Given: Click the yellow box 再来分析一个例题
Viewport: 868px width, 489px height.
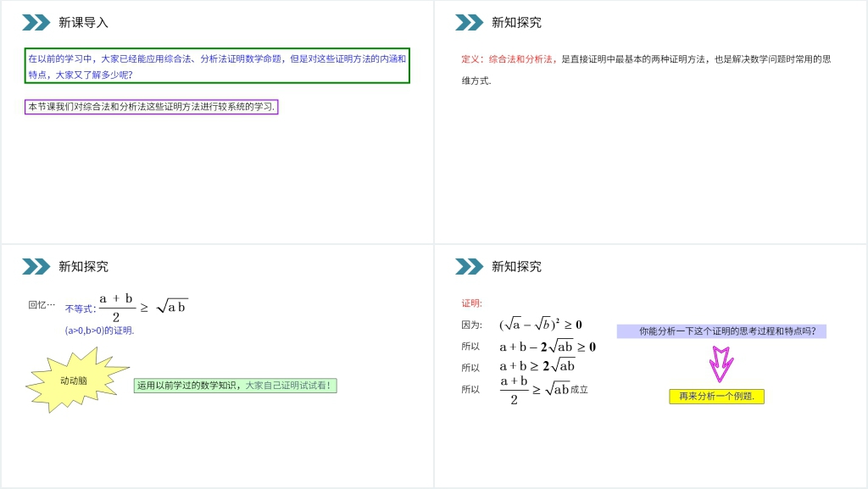Looking at the screenshot, I should (x=717, y=397).
